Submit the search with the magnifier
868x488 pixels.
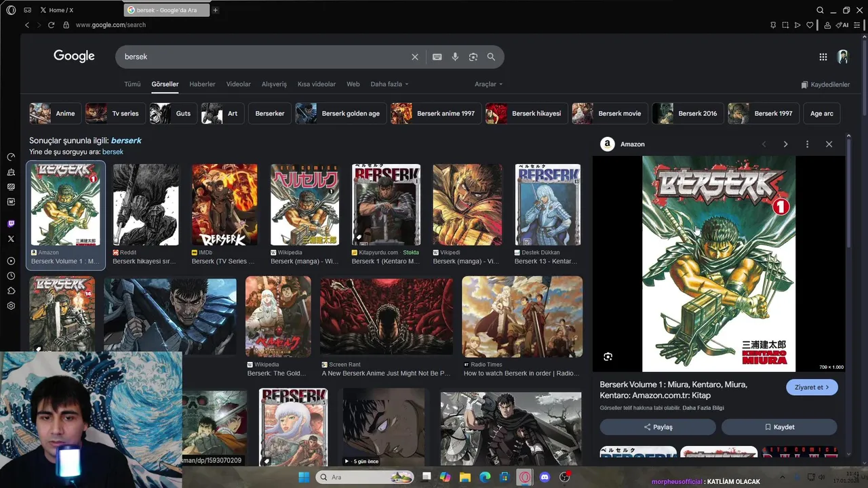tap(491, 57)
